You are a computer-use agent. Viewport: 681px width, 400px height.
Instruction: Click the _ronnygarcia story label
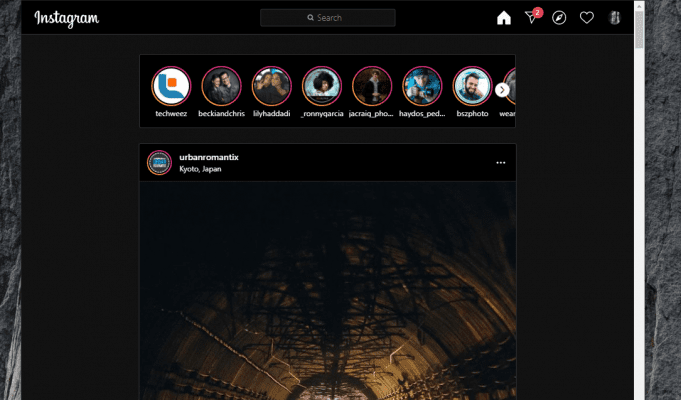(322, 114)
